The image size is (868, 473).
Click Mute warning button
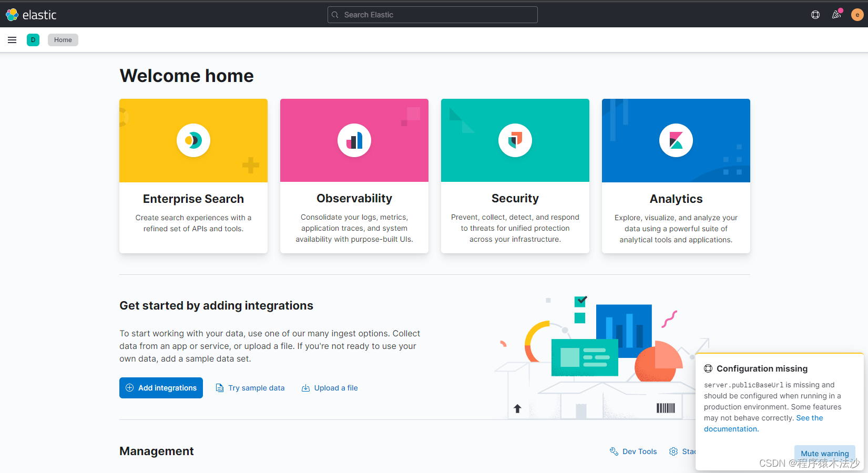pyautogui.click(x=825, y=453)
